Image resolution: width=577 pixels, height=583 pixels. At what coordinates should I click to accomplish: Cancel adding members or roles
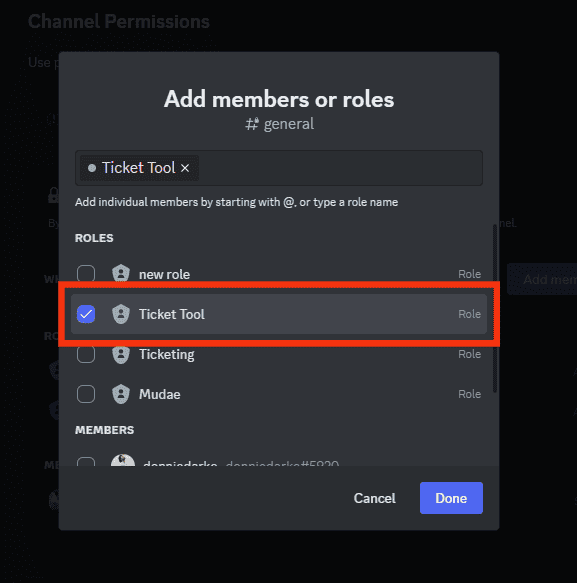[x=374, y=498]
